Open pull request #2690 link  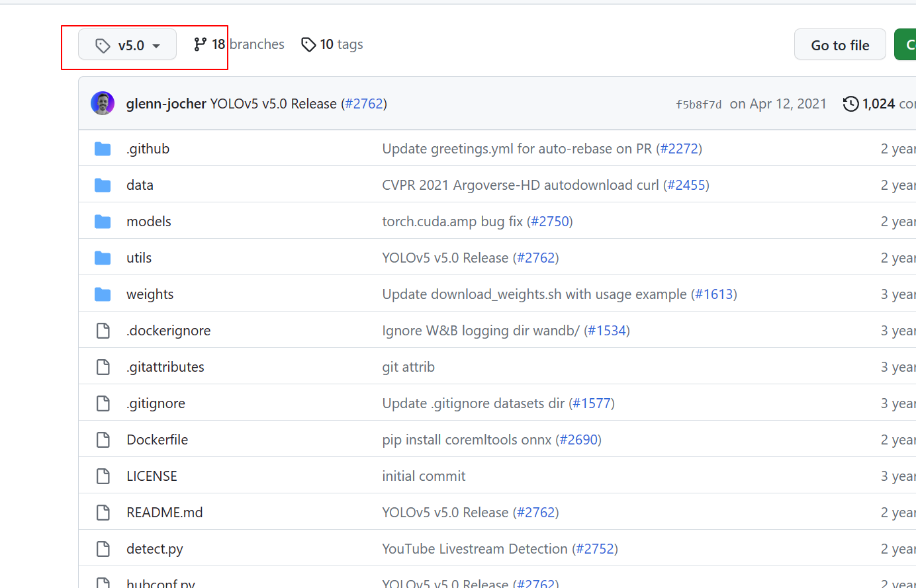(578, 440)
